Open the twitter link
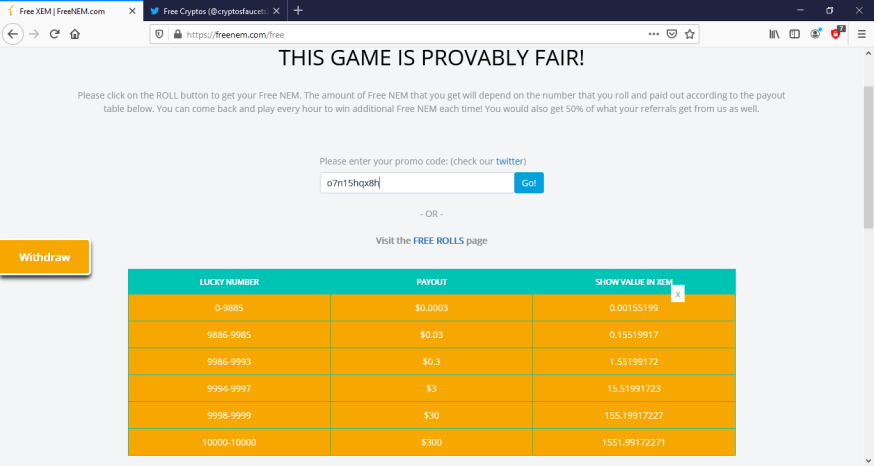This screenshot has width=874, height=466. tap(509, 161)
